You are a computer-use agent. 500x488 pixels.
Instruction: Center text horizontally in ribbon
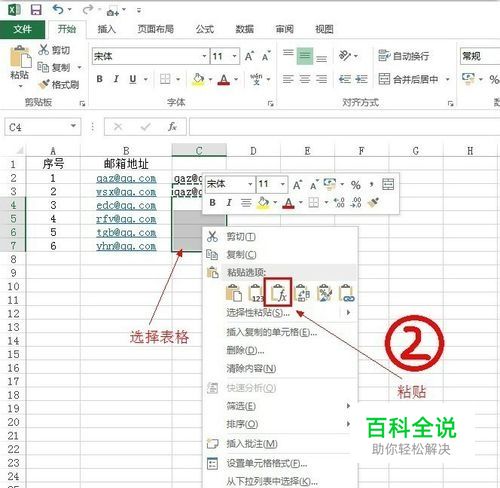coord(305,79)
